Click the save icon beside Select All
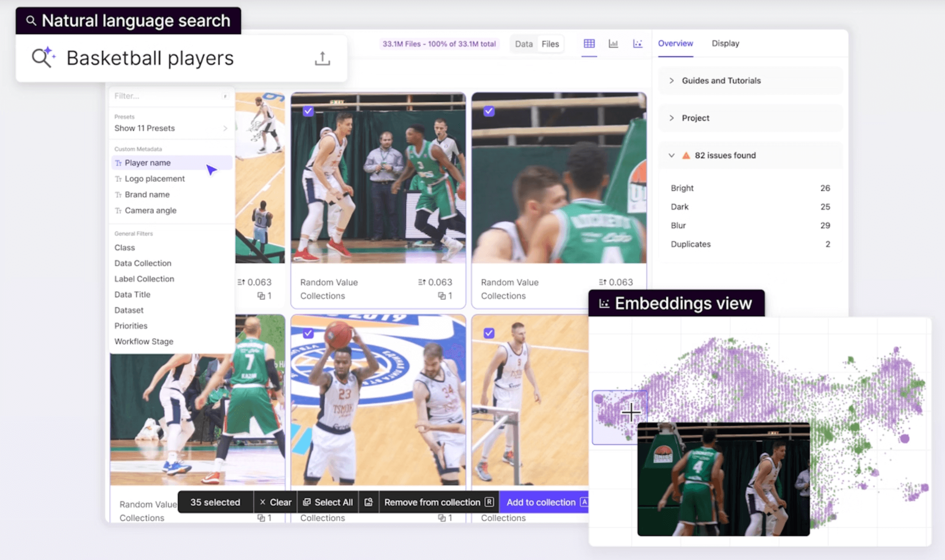 pyautogui.click(x=369, y=502)
